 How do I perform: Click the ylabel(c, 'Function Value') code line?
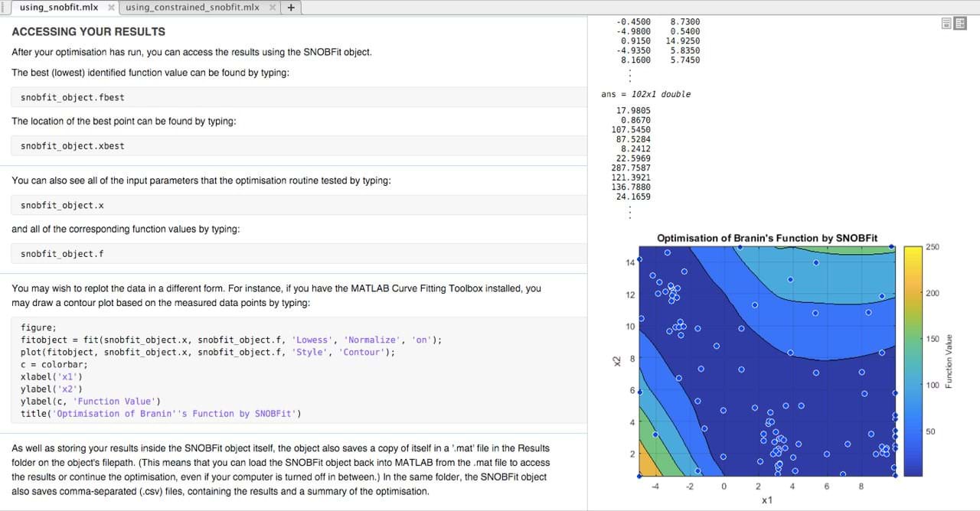point(90,401)
